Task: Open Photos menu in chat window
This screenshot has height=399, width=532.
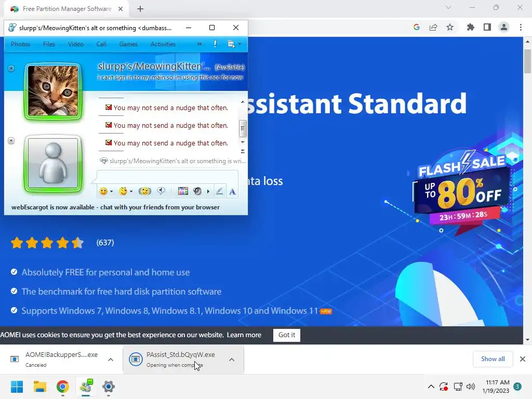Action: pyautogui.click(x=20, y=44)
